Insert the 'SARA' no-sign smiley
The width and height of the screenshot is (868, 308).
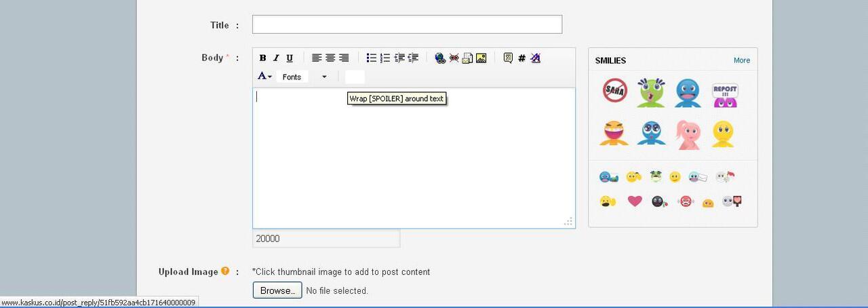tap(615, 90)
